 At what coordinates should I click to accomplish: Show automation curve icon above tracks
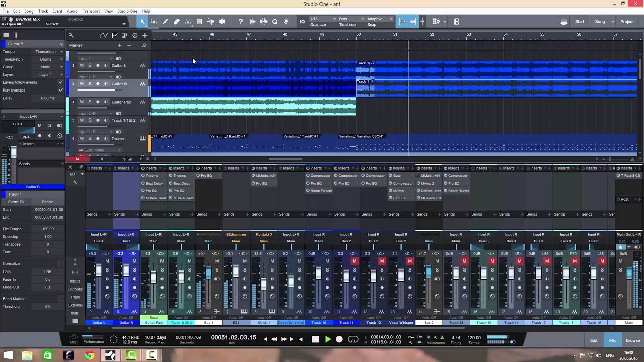104,35
